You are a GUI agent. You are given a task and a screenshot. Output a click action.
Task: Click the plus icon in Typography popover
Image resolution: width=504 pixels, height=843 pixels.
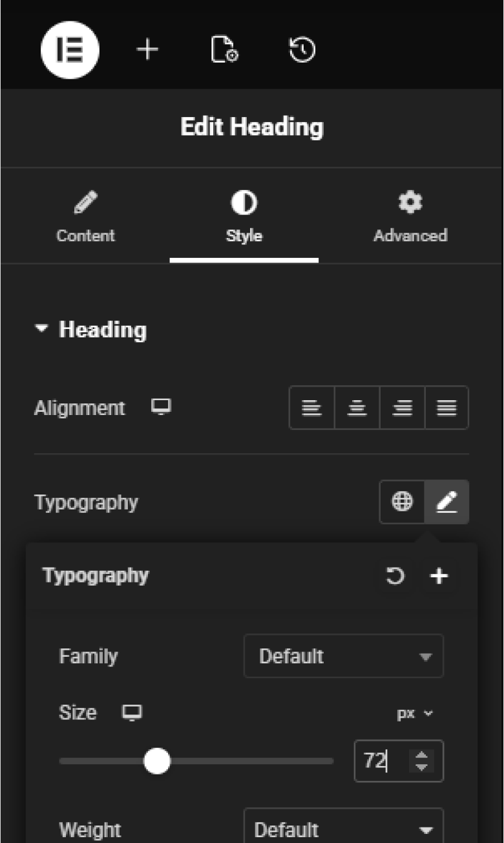[439, 575]
